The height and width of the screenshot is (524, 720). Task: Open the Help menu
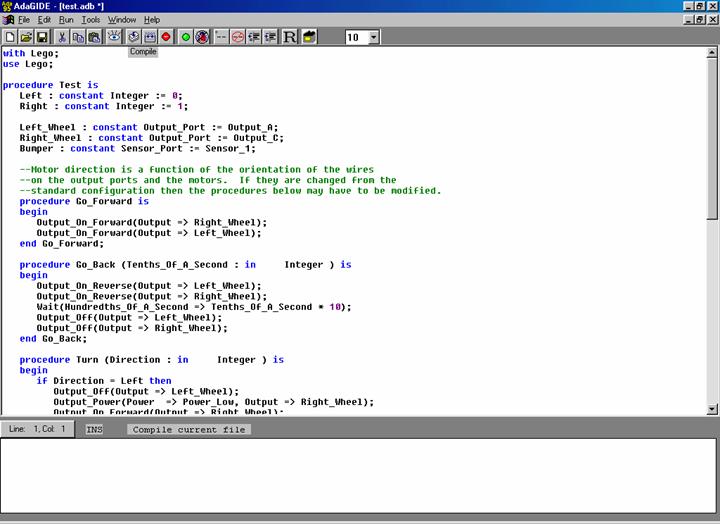152,20
